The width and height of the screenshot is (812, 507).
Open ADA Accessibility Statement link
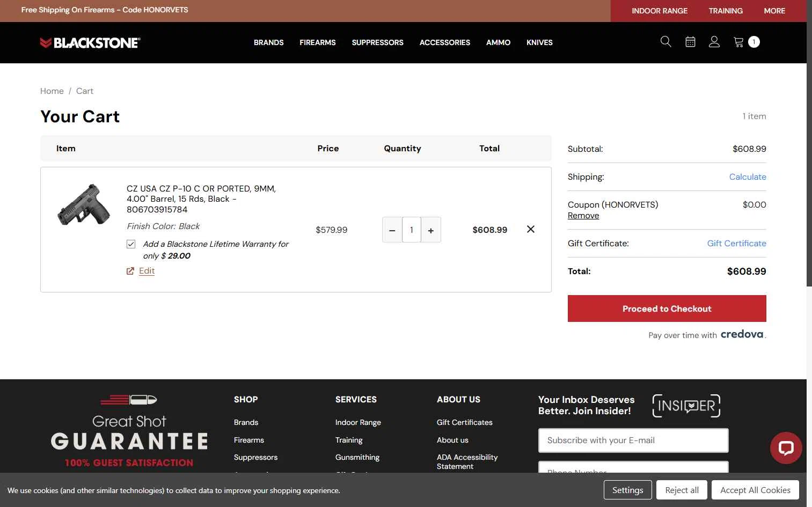pos(467,461)
